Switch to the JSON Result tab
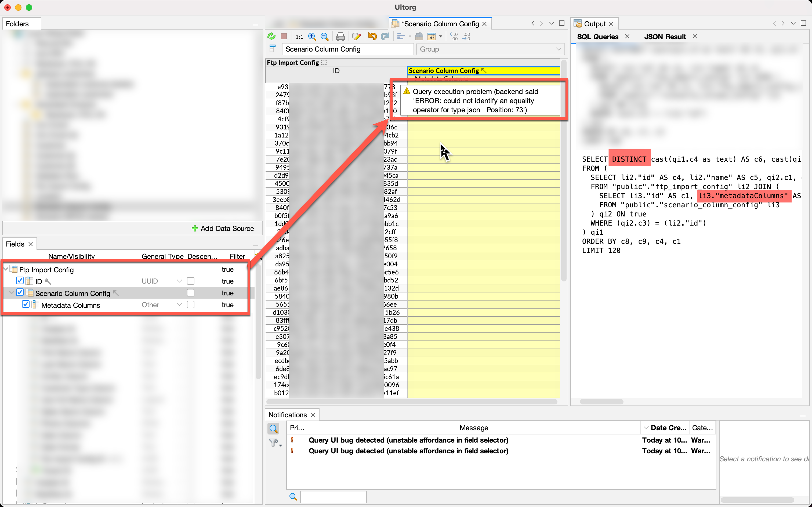812x507 pixels. pos(665,37)
